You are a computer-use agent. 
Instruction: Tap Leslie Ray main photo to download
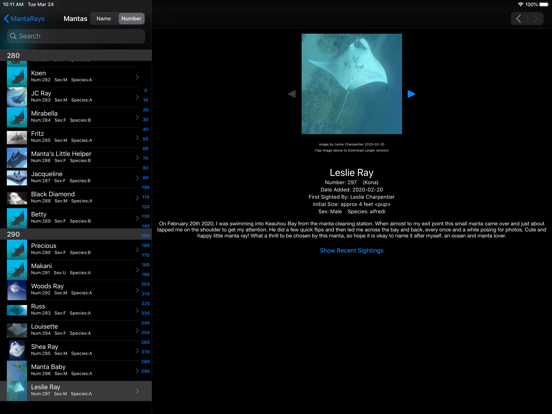352,84
